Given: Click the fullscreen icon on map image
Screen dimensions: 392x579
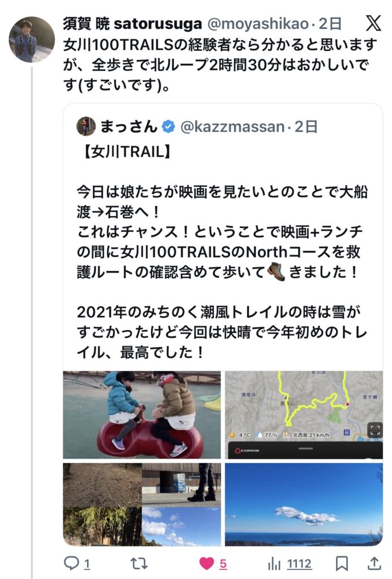Looking at the screenshot, I should coord(374,430).
